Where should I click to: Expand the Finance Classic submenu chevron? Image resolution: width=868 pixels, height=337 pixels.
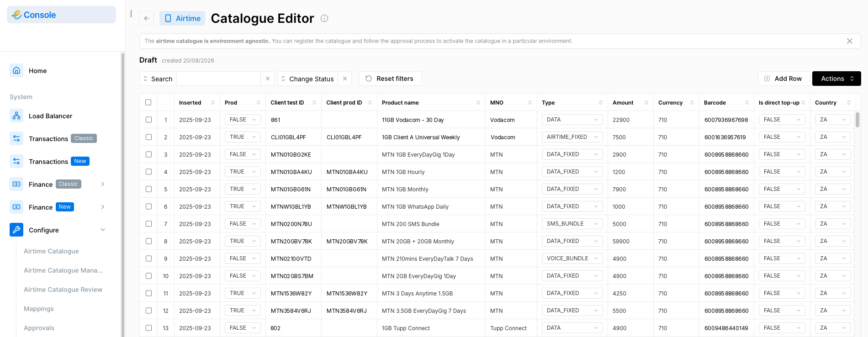pyautogui.click(x=103, y=184)
